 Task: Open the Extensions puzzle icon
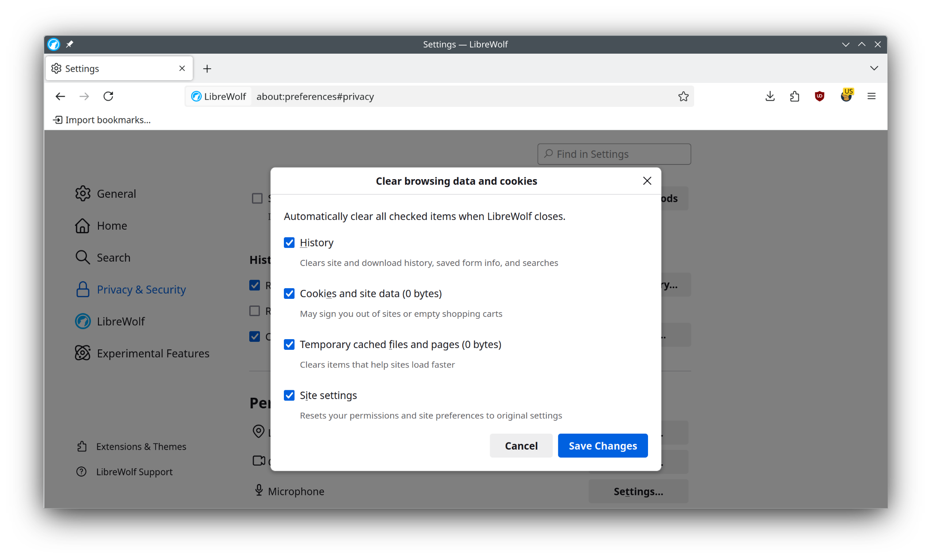[794, 96]
